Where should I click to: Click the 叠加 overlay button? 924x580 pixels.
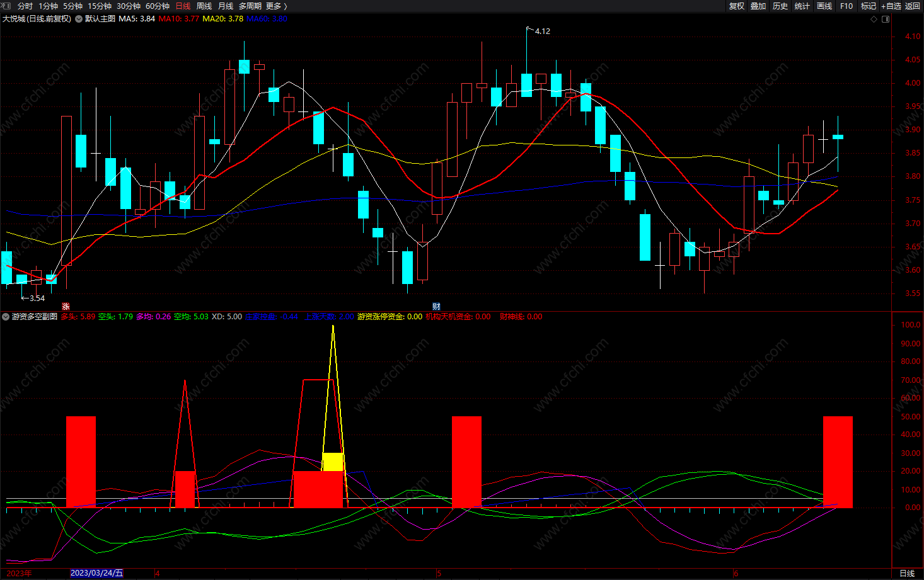pos(758,6)
